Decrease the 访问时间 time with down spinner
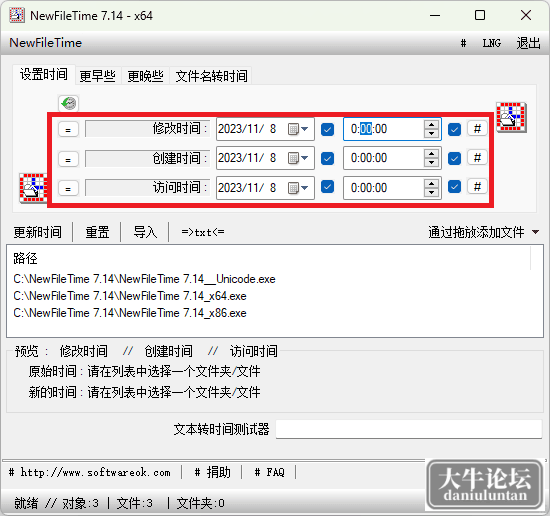The width and height of the screenshot is (550, 516). [x=431, y=192]
